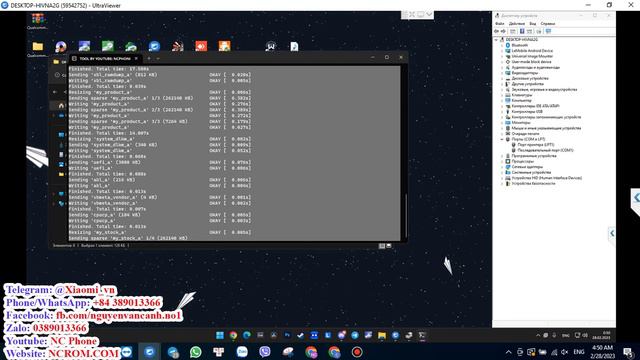Click the red screen recorder taskbar icon
Viewport: 640px width, 360px height.
(x=357, y=352)
